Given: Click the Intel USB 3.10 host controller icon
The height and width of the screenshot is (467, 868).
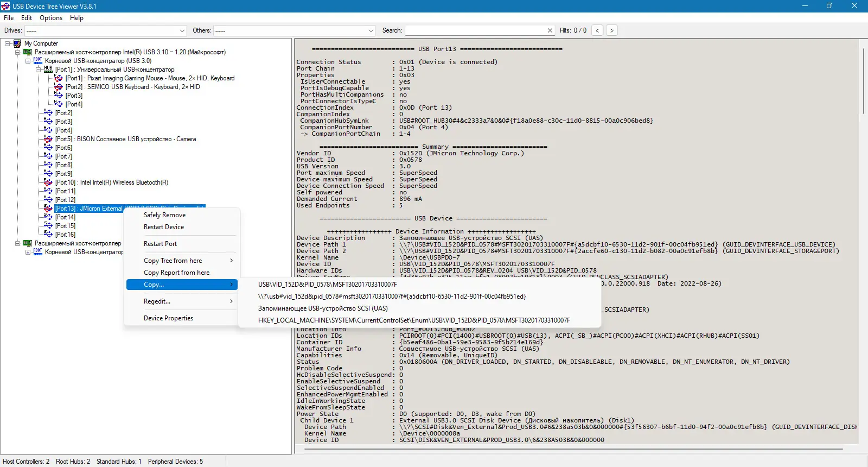Looking at the screenshot, I should point(28,52).
